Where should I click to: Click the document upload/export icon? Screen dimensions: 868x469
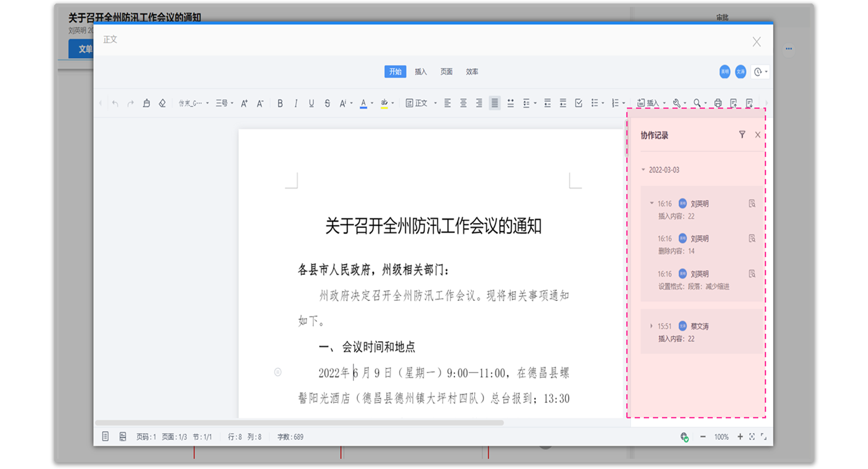734,103
